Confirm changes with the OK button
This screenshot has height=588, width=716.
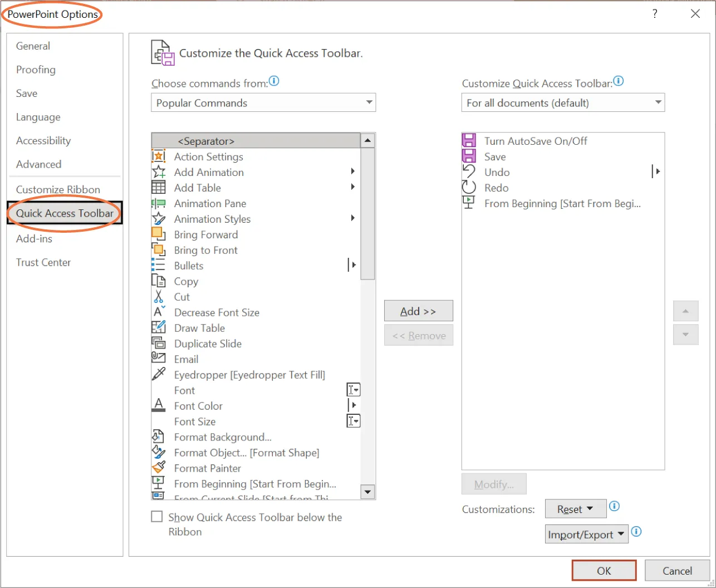coord(604,570)
